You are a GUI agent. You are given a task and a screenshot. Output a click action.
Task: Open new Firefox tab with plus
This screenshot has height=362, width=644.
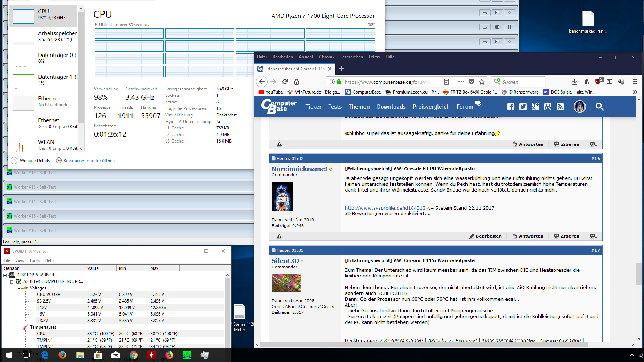pyautogui.click(x=342, y=69)
